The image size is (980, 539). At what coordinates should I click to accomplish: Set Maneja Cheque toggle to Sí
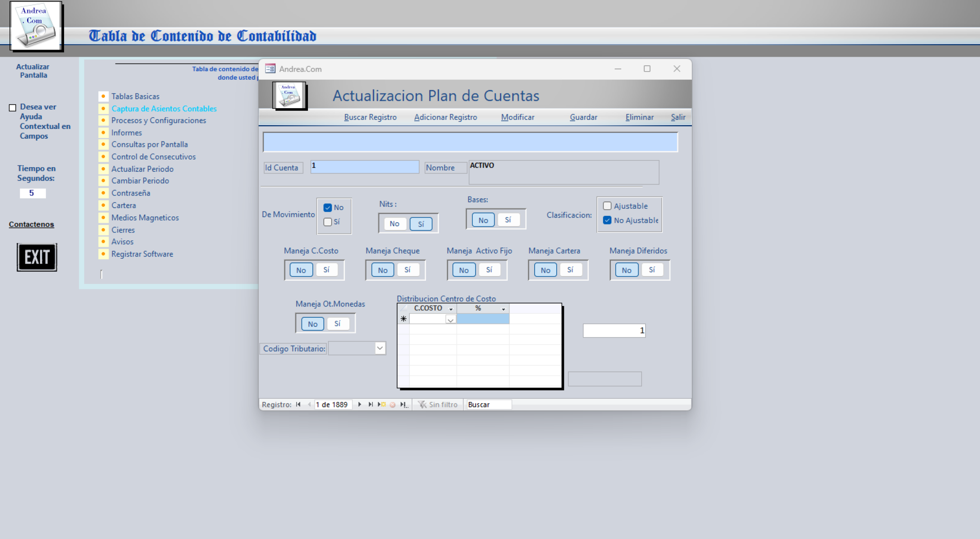click(408, 269)
